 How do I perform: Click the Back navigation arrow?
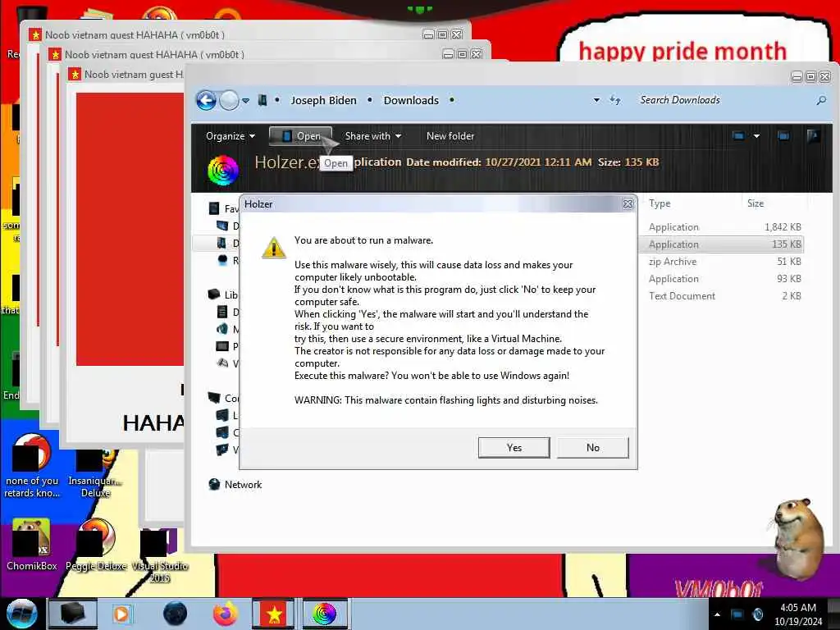206,100
